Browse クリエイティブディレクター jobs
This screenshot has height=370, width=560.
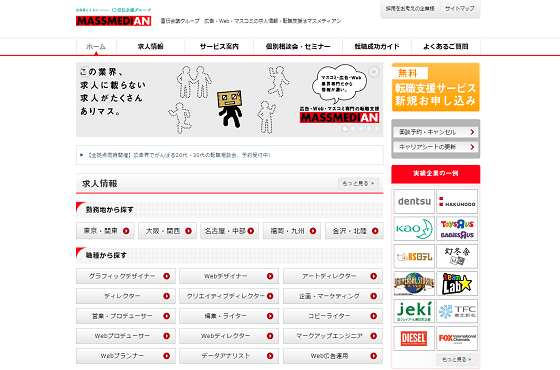coord(229,296)
